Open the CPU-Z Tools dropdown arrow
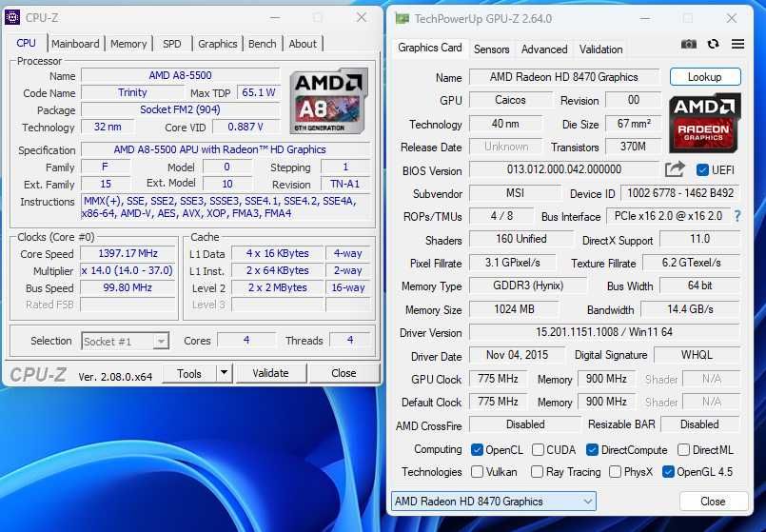The width and height of the screenshot is (766, 532). click(224, 373)
